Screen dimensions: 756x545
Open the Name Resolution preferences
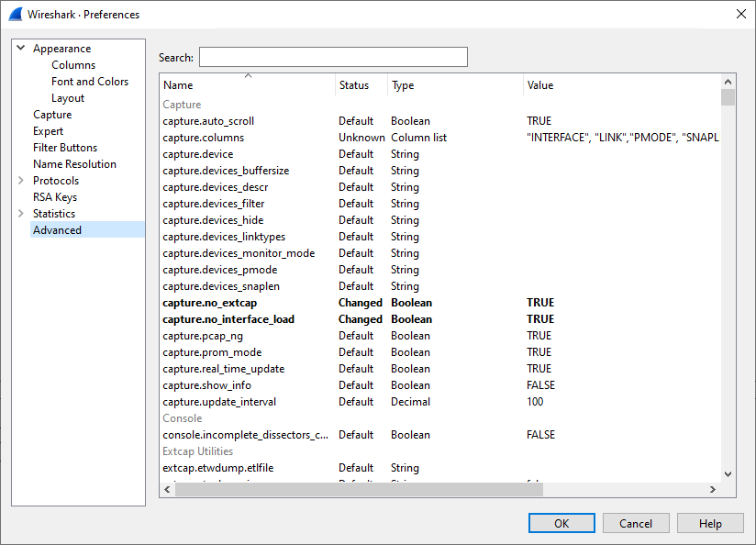coord(74,164)
